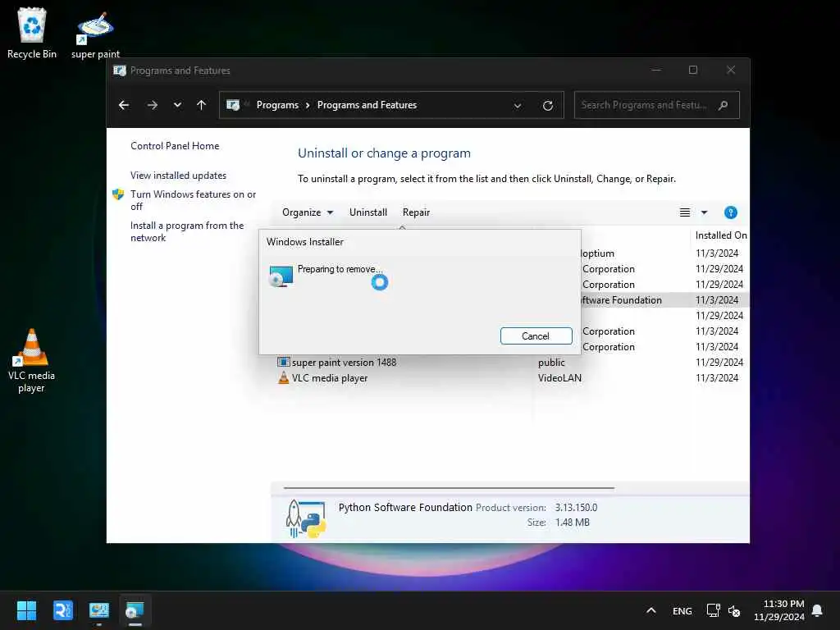The image size is (840, 630).
Task: Go up one level with the up arrow
Action: tap(202, 105)
